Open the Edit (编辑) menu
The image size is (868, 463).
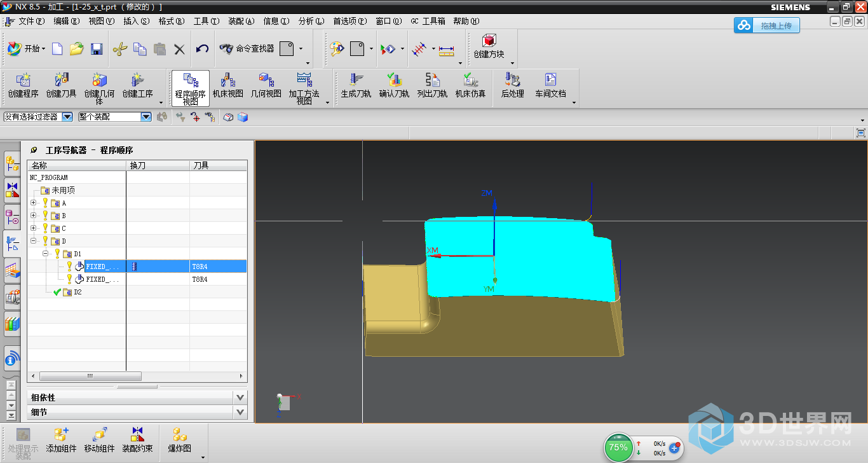66,21
